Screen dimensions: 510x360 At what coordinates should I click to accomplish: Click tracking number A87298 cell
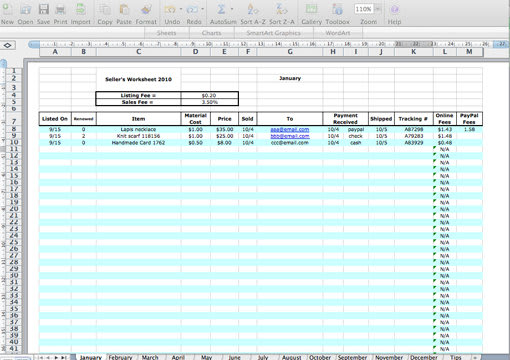click(414, 129)
